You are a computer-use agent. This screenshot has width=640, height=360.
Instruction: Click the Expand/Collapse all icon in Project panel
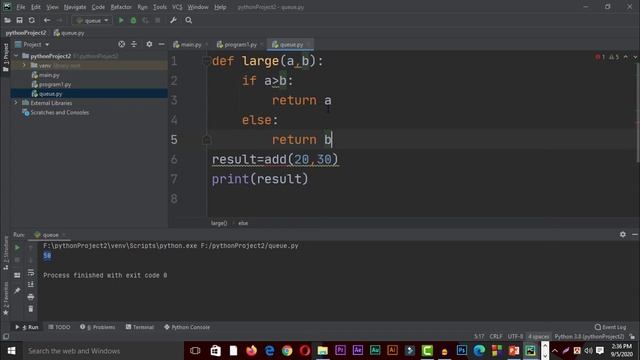(x=134, y=44)
